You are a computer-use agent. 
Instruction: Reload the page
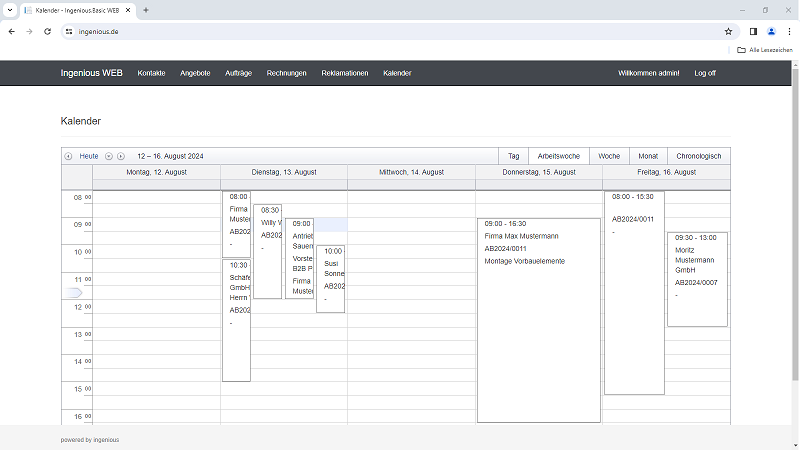47,32
